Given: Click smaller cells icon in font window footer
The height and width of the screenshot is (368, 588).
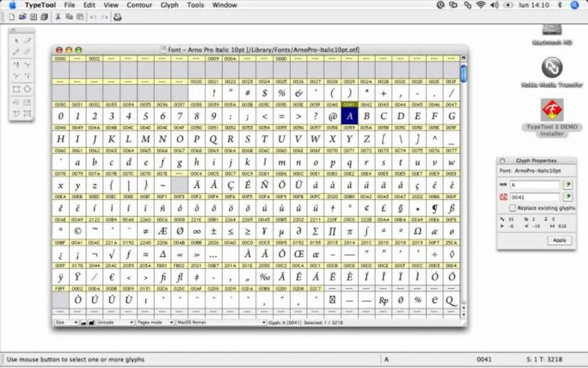Looking at the screenshot, I should 84,322.
